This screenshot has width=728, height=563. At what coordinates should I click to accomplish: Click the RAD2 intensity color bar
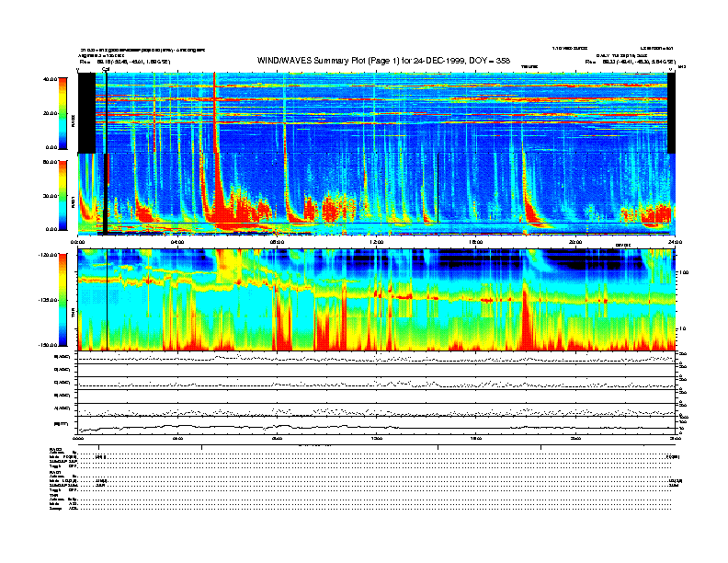(x=63, y=113)
